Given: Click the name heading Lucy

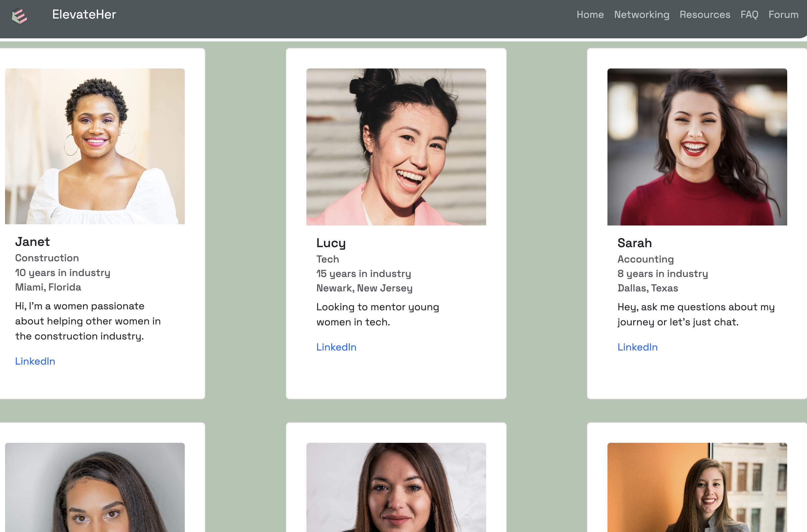Looking at the screenshot, I should (x=331, y=243).
